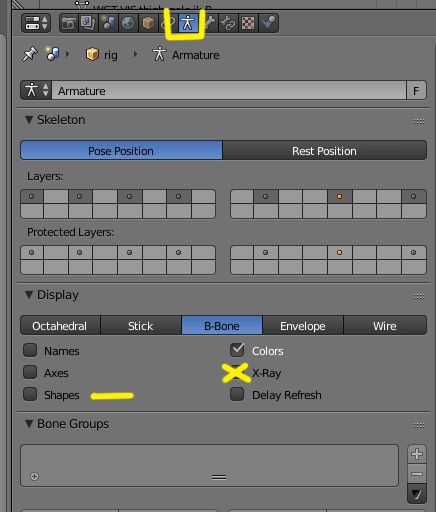Open the Bone Constraints properties tab

(228, 23)
